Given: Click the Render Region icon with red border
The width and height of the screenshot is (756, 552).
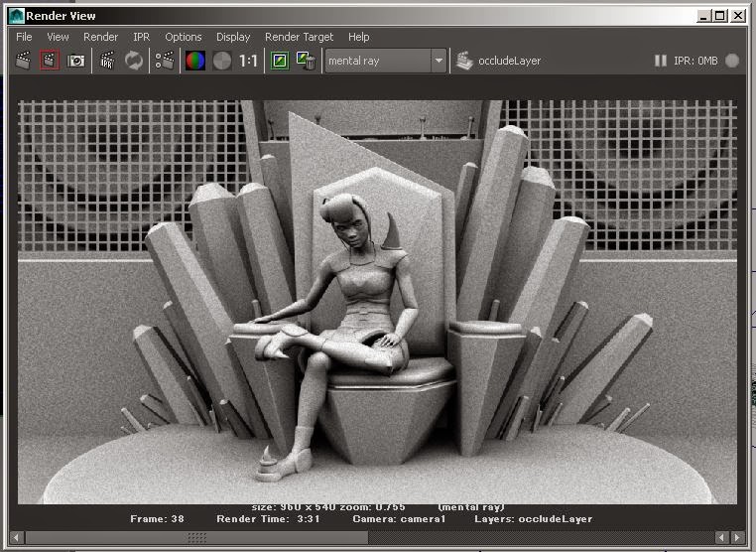Looking at the screenshot, I should tap(50, 61).
